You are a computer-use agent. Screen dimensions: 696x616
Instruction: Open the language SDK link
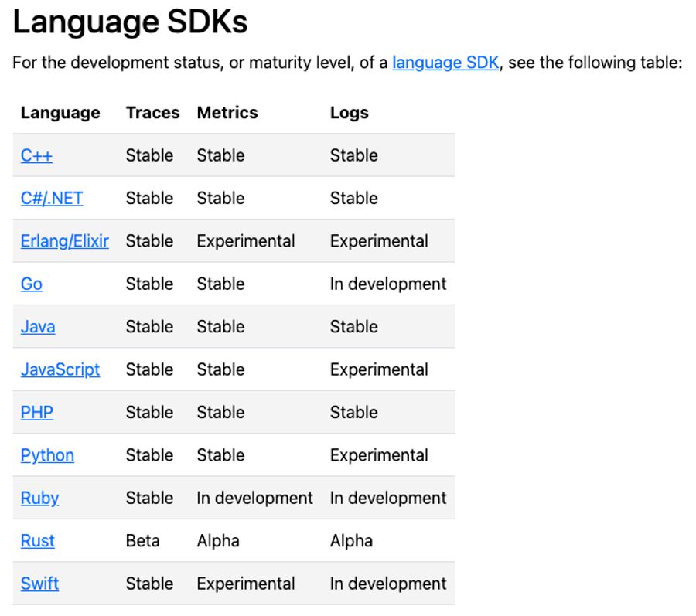pyautogui.click(x=445, y=63)
